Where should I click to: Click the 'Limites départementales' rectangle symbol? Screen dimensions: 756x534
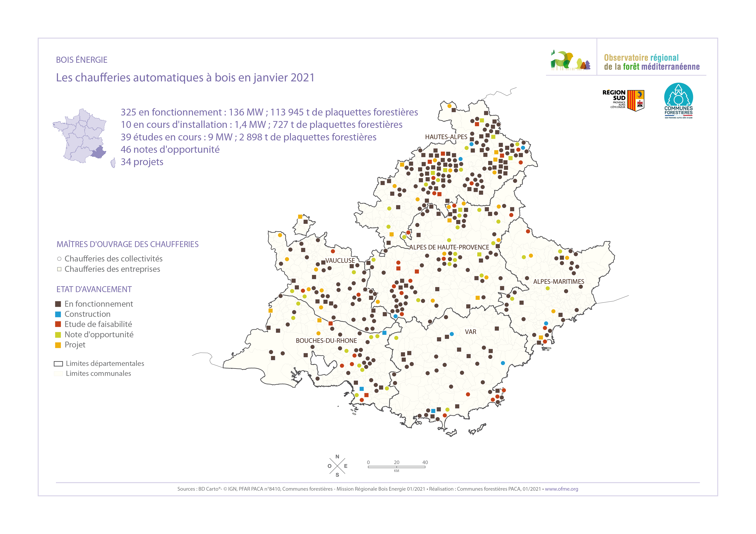click(58, 364)
